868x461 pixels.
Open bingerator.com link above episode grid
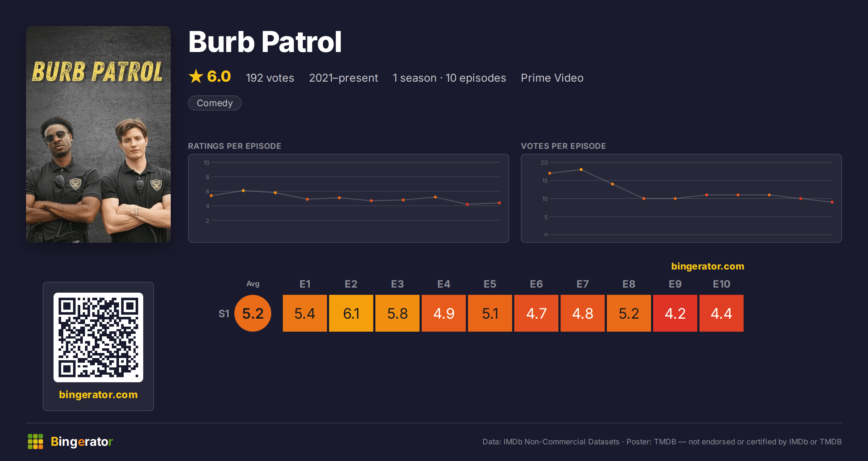(707, 266)
